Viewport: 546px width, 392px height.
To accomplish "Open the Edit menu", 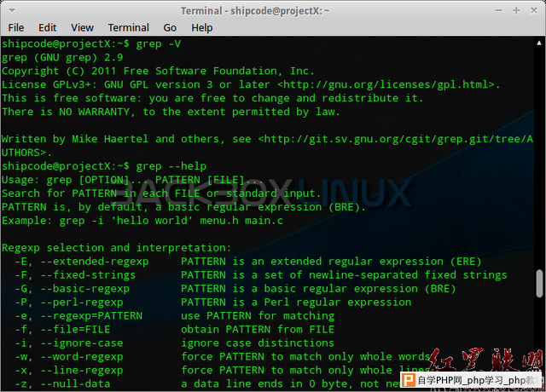I will pos(48,27).
